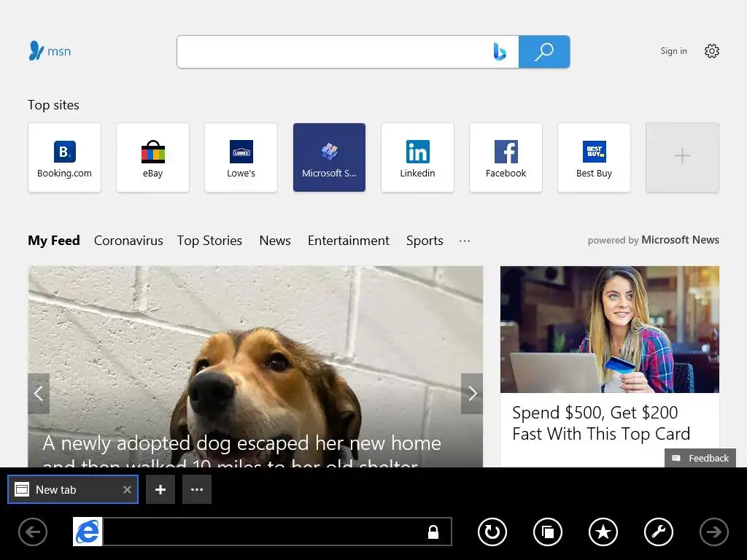Switch to the Top Stories tab
This screenshot has height=560, width=747.
tap(209, 241)
